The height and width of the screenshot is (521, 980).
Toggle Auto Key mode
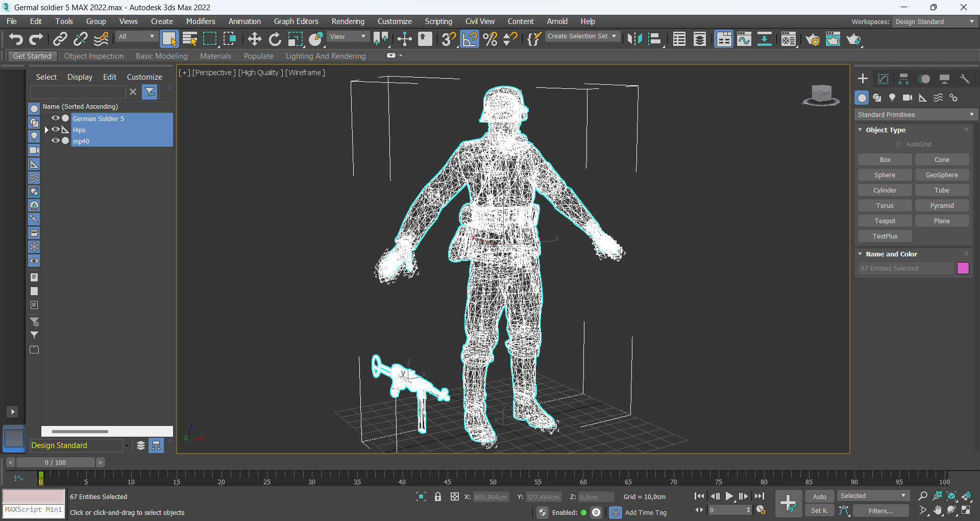819,496
